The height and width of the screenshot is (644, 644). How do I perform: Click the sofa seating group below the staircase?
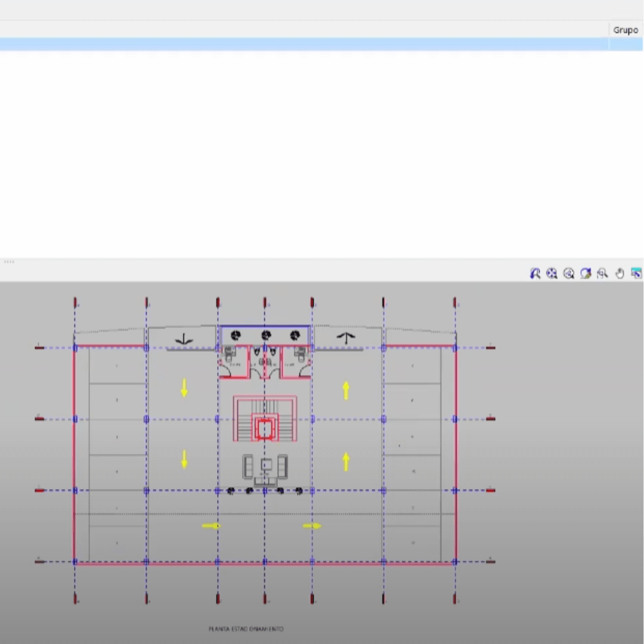(x=265, y=467)
